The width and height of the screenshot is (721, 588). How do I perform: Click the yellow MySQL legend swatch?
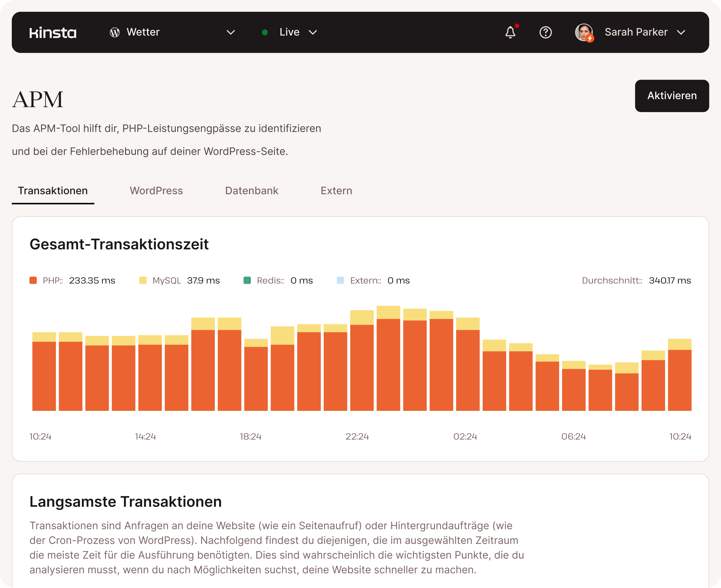(x=143, y=280)
